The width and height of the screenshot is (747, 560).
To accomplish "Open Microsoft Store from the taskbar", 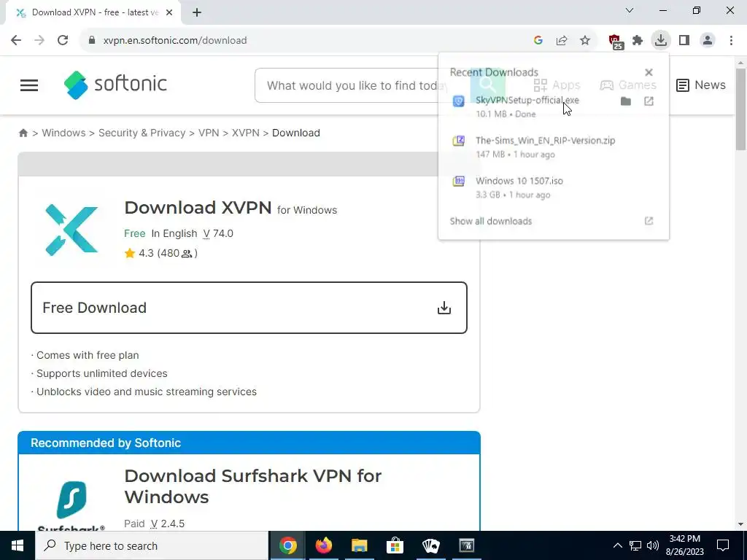I will click(395, 545).
